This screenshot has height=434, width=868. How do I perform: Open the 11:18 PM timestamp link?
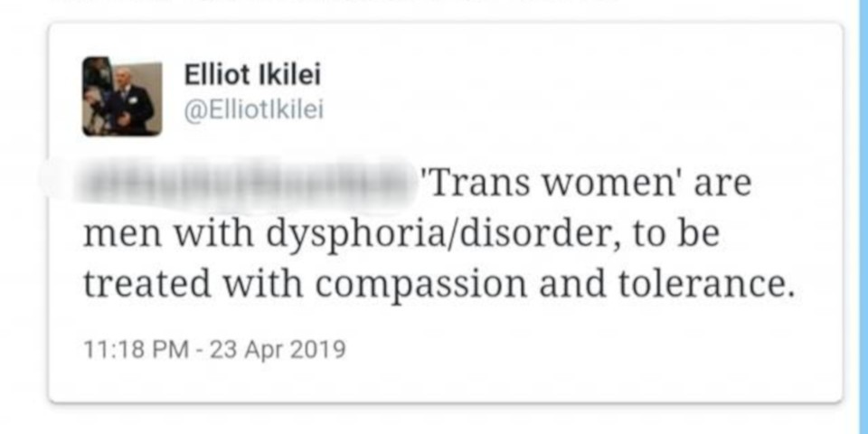pos(136,350)
